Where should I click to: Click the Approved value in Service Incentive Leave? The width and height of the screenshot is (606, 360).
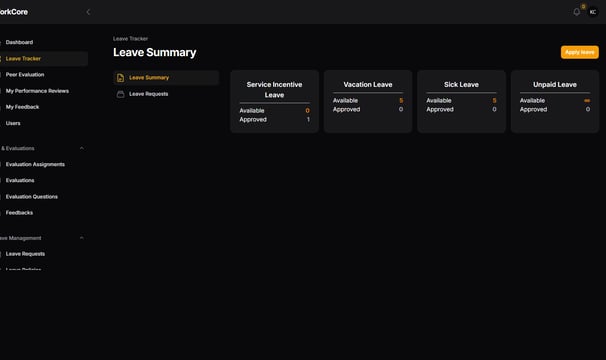point(308,119)
